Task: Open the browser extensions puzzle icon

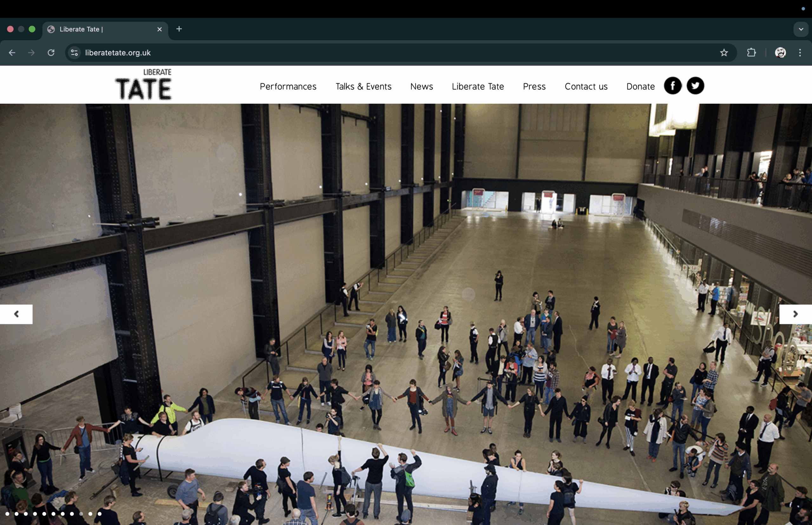Action: [751, 53]
